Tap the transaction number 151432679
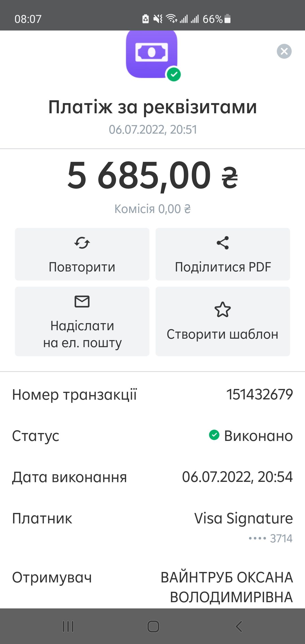The image size is (305, 644). click(260, 394)
